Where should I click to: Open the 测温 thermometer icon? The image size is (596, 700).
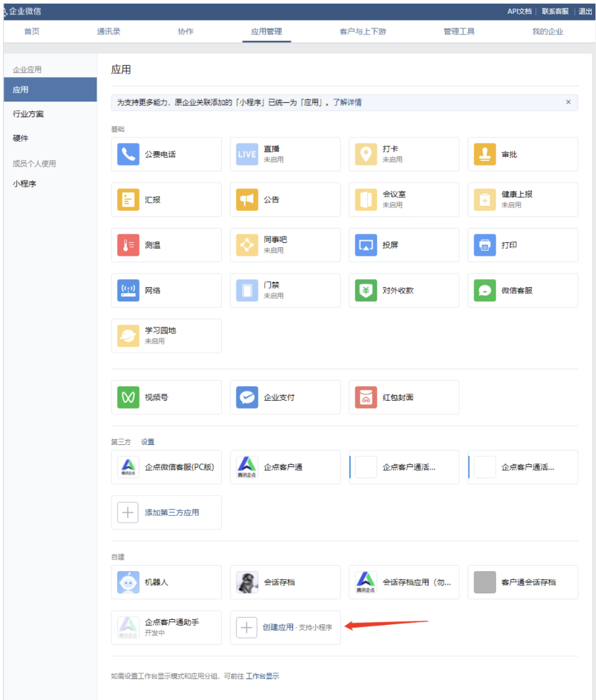(x=128, y=245)
